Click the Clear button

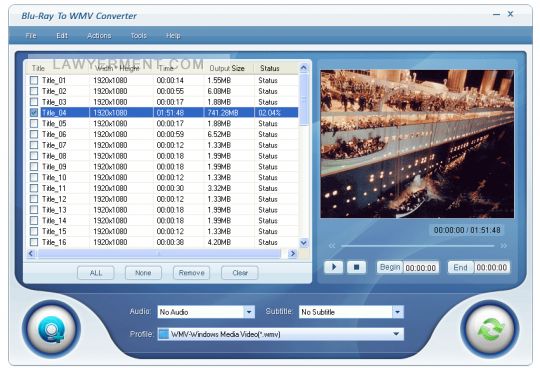pos(240,273)
